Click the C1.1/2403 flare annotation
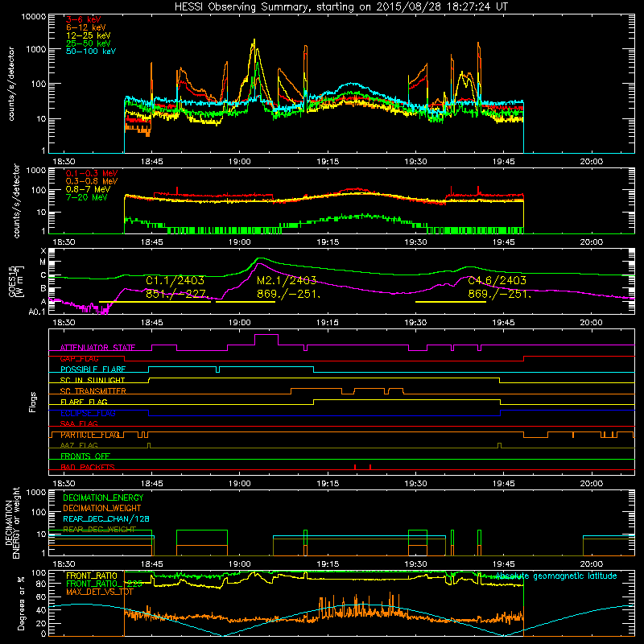The width and height of the screenshot is (644, 644). (175, 280)
